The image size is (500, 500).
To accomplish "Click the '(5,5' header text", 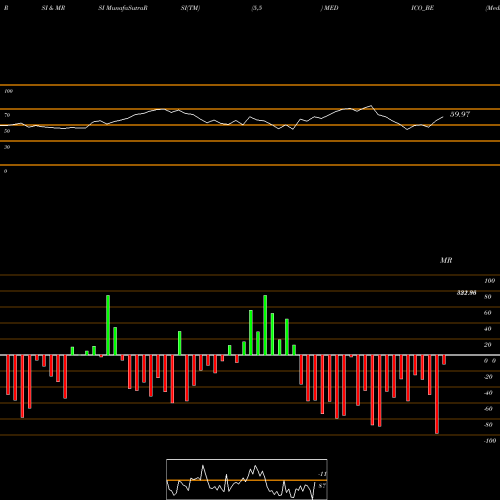I will [x=257, y=8].
